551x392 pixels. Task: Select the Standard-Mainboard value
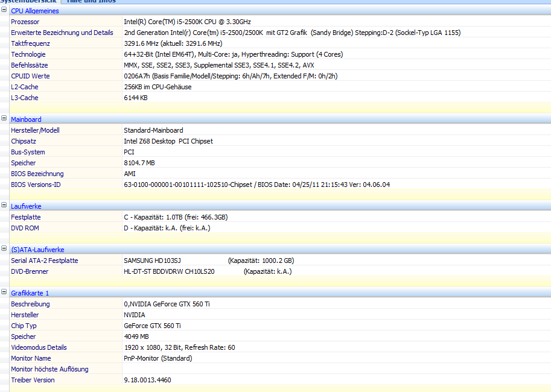[153, 130]
